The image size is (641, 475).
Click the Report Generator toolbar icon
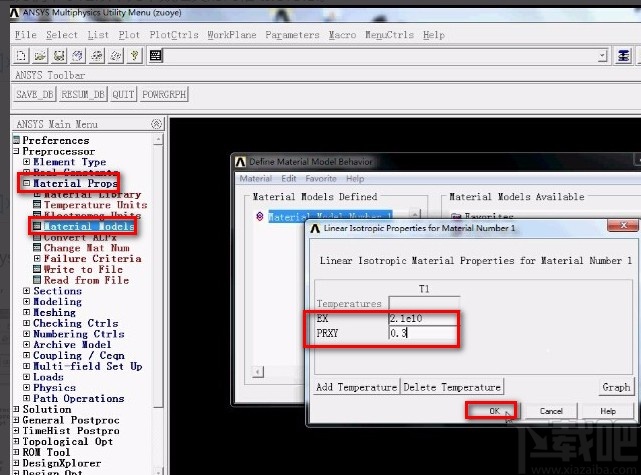click(x=116, y=56)
